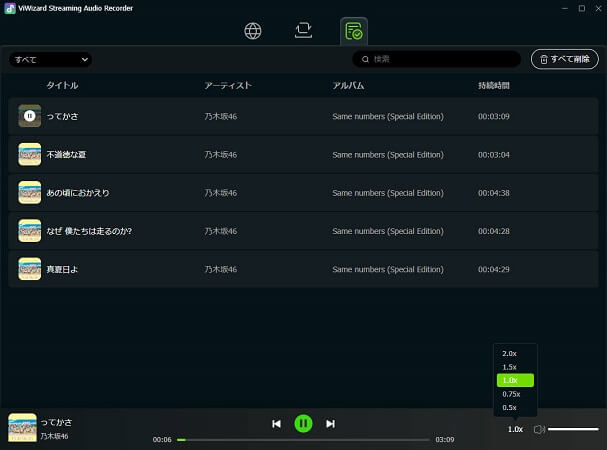Screen dimensions: 607x450
Task: Click the 持続時間 column header
Action: pyautogui.click(x=494, y=86)
